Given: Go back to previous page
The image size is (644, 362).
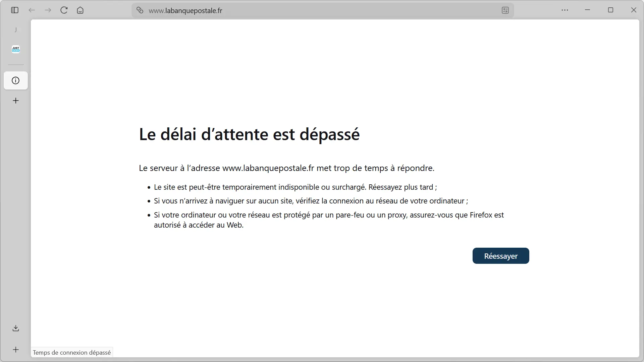Looking at the screenshot, I should [32, 10].
